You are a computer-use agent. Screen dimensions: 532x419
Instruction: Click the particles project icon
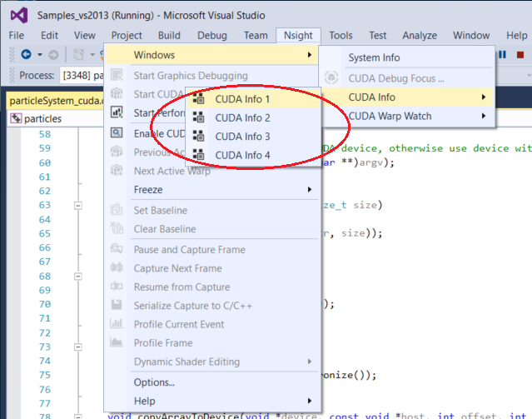point(16,118)
